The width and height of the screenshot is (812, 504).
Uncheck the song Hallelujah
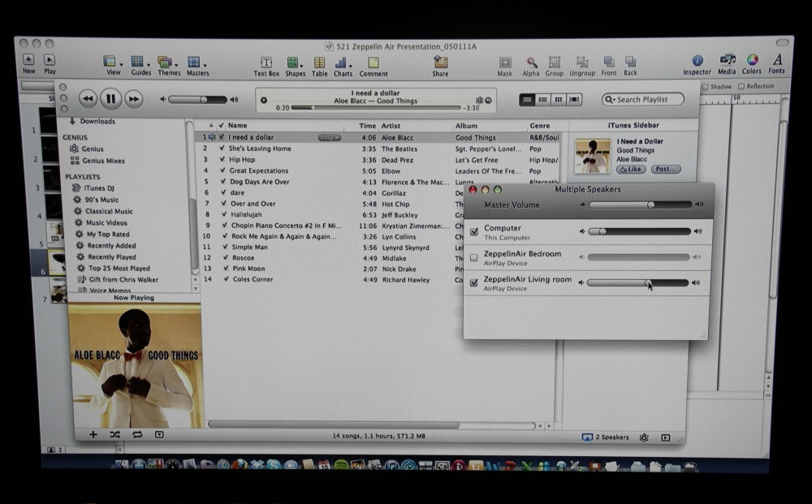pyautogui.click(x=224, y=214)
